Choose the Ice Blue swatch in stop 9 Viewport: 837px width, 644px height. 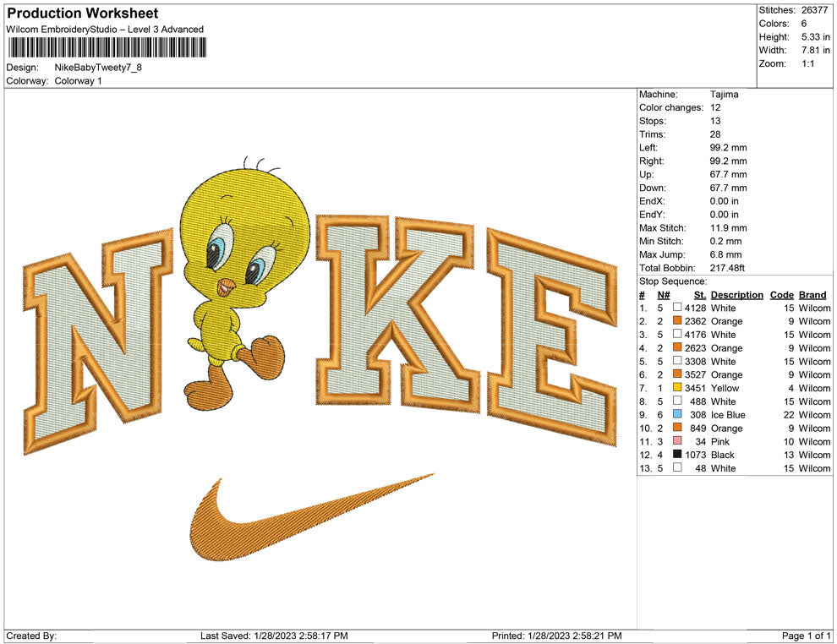tap(677, 414)
